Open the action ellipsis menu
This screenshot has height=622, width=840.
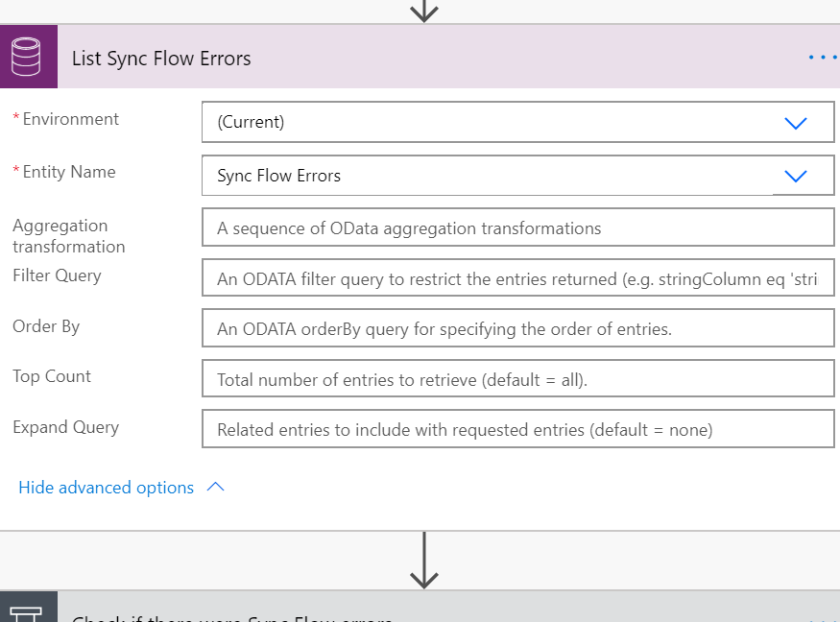[822, 57]
